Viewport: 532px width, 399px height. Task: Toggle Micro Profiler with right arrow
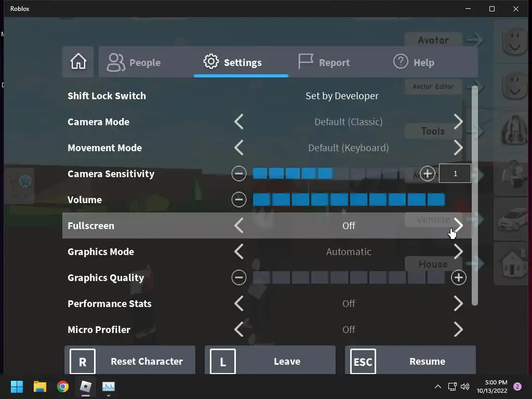tap(458, 329)
